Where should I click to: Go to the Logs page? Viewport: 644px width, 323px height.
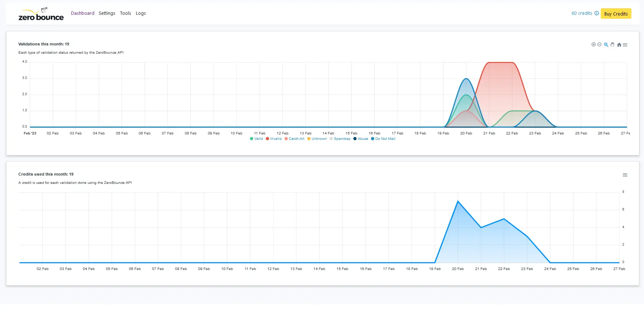[141, 13]
